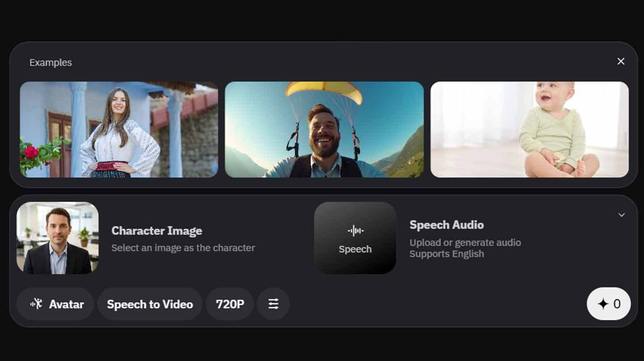Select the smiling baby example
This screenshot has width=644, height=361.
[529, 130]
